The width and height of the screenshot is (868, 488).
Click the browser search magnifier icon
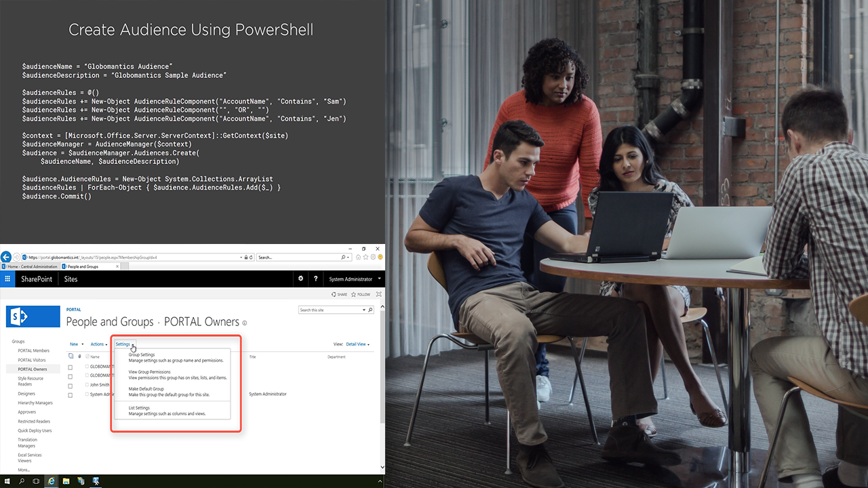pyautogui.click(x=344, y=258)
